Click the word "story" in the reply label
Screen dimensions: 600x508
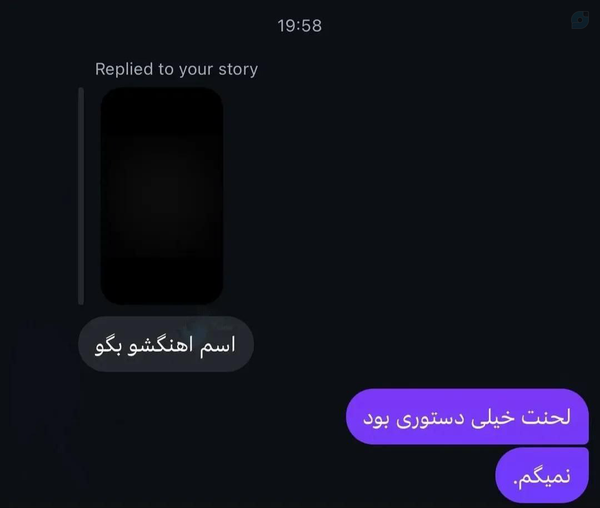pyautogui.click(x=238, y=70)
